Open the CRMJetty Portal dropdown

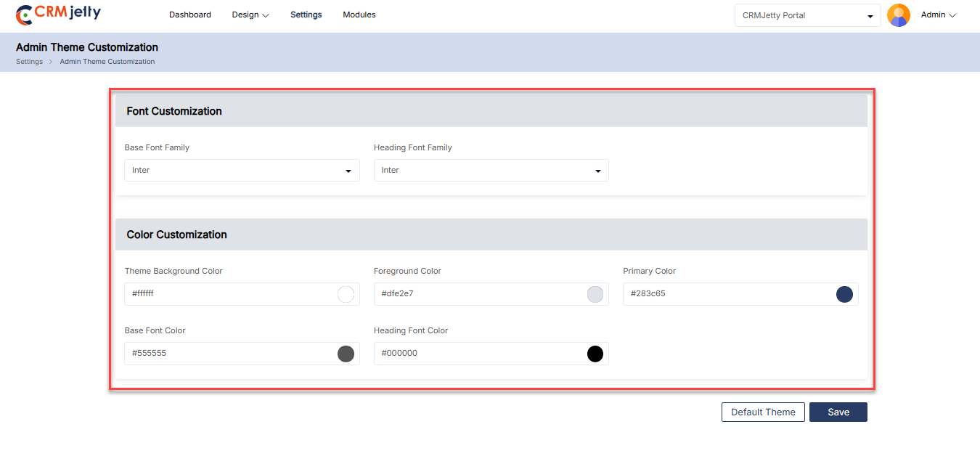807,15
